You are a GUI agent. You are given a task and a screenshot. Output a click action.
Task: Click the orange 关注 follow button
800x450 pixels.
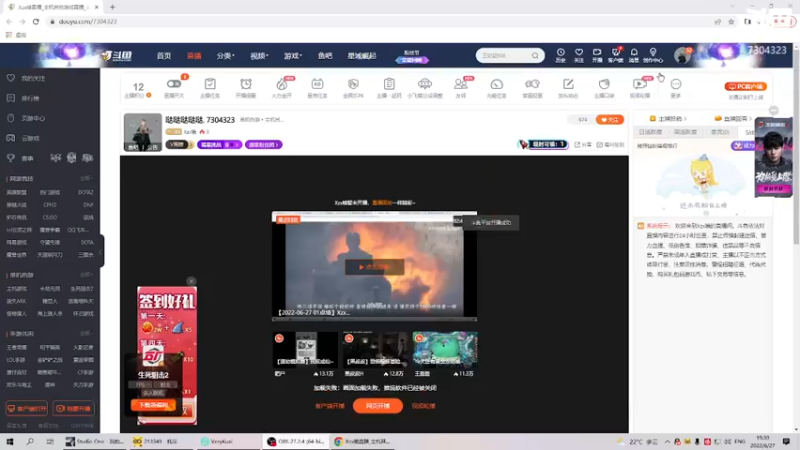[x=610, y=119]
